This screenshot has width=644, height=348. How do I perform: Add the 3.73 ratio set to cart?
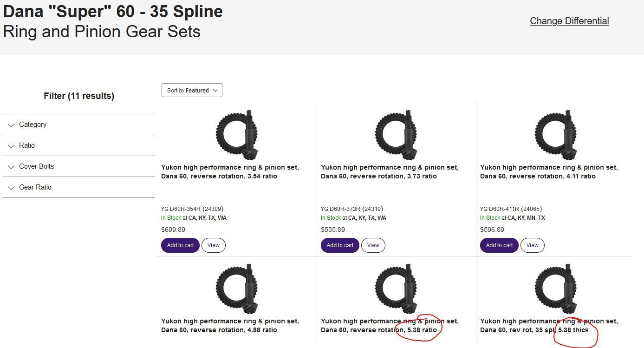click(340, 245)
